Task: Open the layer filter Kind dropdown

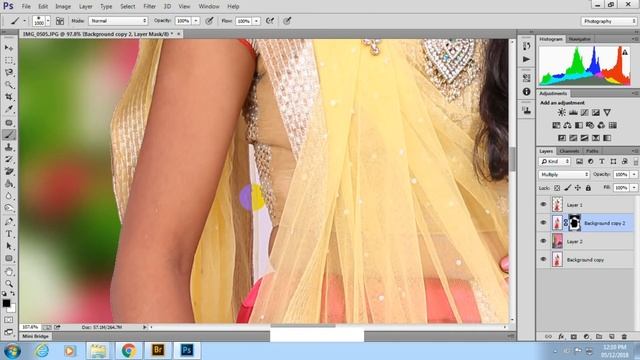Action: (x=555, y=162)
